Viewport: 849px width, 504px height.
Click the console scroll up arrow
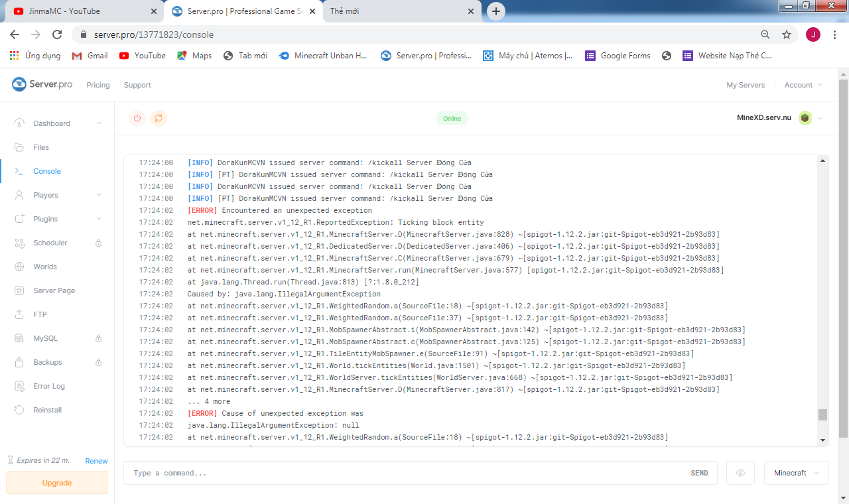click(823, 160)
